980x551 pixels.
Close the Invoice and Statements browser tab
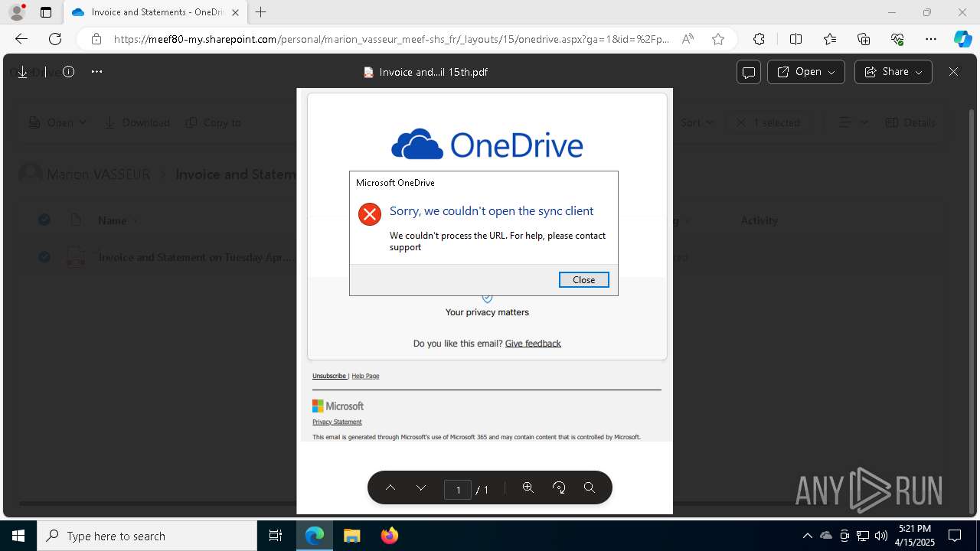(235, 12)
